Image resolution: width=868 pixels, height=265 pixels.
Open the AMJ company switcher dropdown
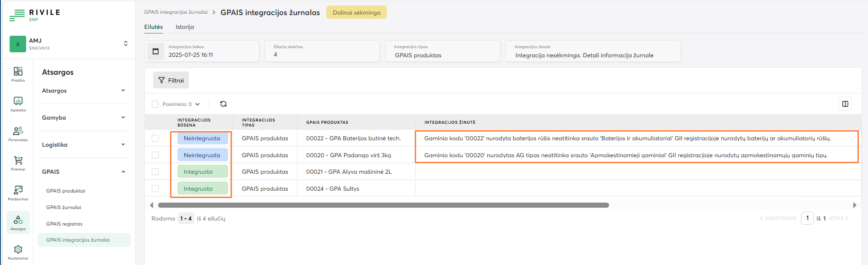125,44
